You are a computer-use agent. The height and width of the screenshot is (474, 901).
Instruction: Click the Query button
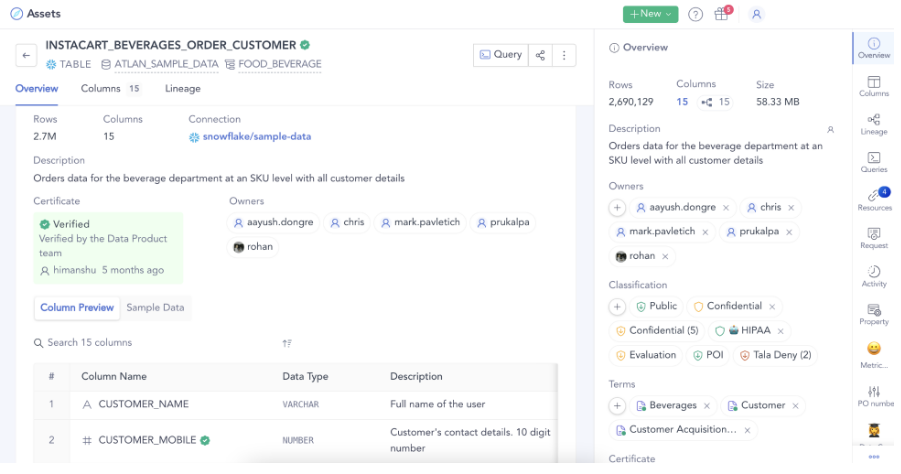[x=500, y=55]
